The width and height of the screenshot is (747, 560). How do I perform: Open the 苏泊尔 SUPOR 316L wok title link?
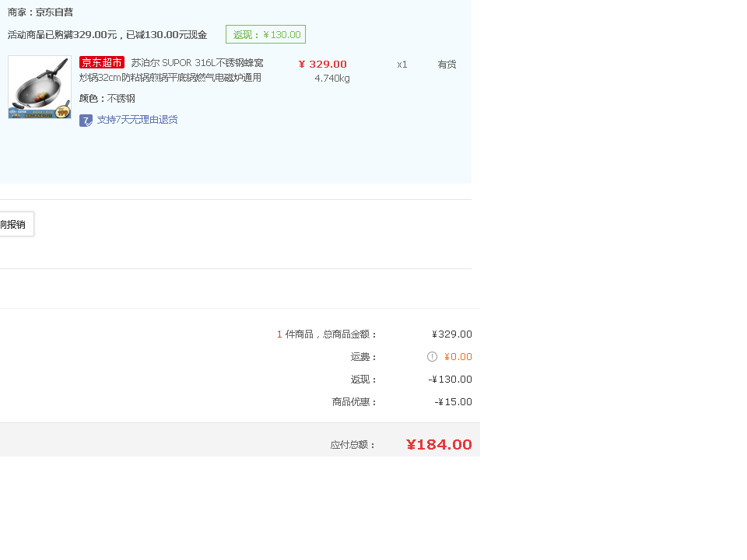[171, 70]
